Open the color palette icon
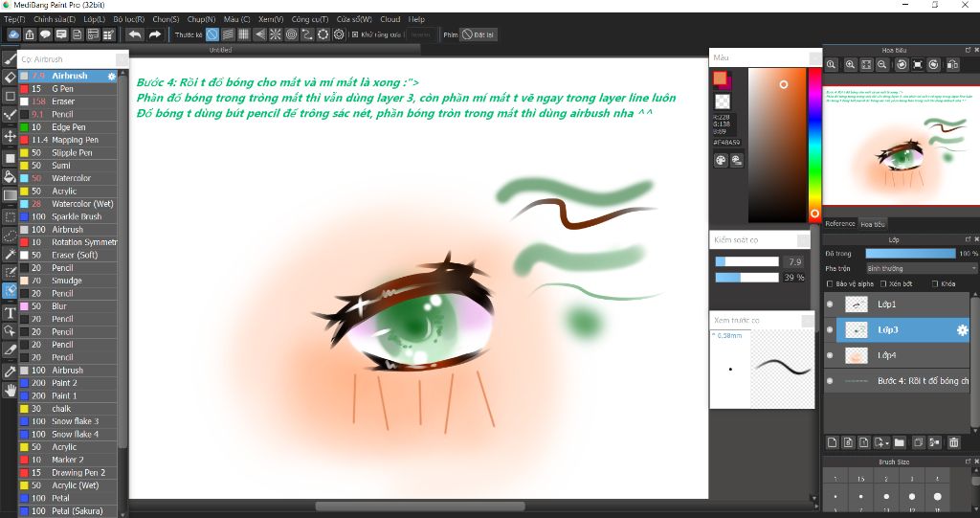 click(721, 160)
